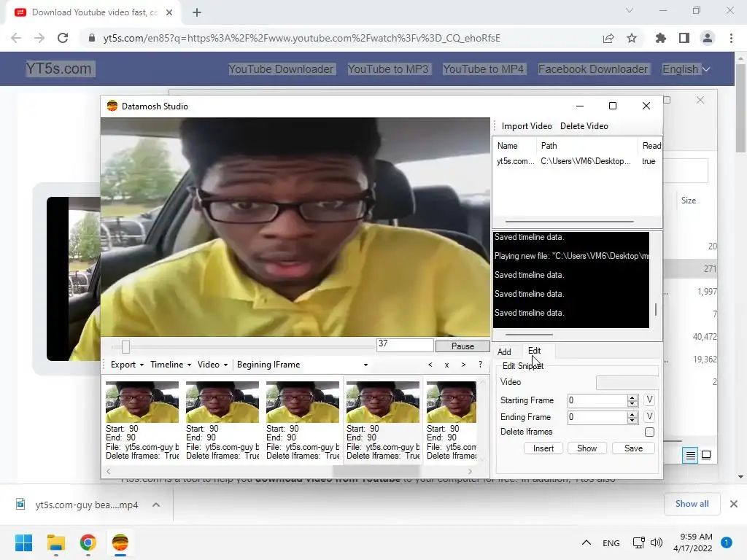Open YouTube to MP3 nav link
This screenshot has height=560, width=747.
click(388, 69)
